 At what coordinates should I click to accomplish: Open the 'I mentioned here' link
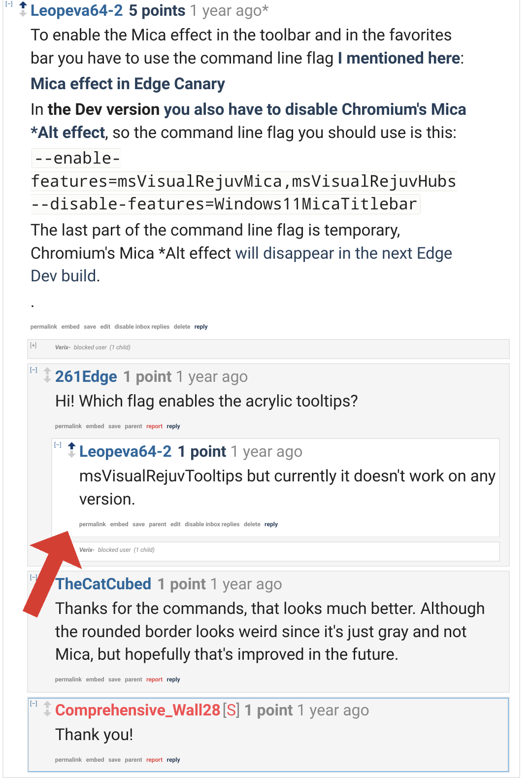click(x=397, y=58)
